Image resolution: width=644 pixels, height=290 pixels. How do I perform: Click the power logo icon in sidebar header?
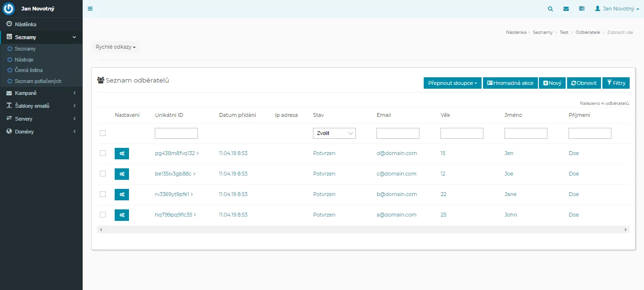[9, 9]
